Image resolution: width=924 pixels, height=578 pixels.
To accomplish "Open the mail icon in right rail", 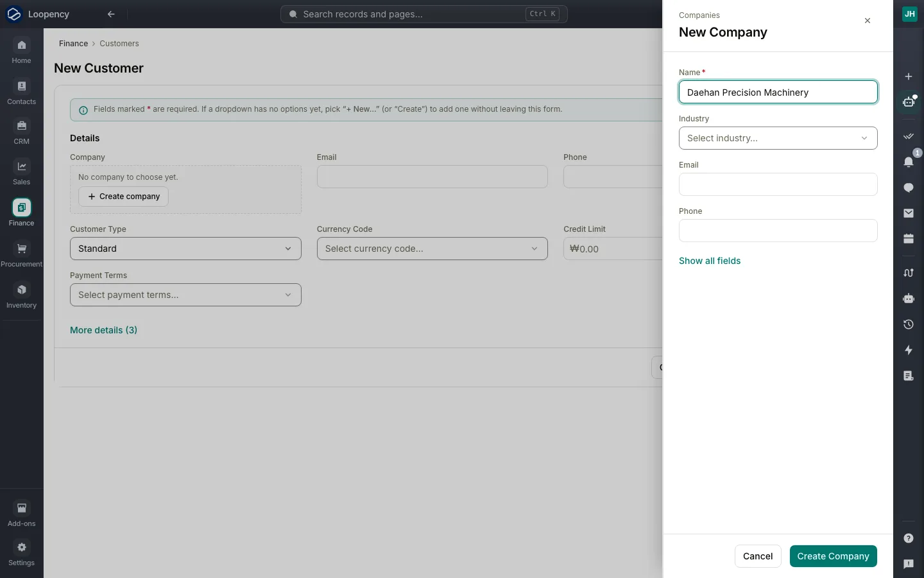I will click(909, 213).
